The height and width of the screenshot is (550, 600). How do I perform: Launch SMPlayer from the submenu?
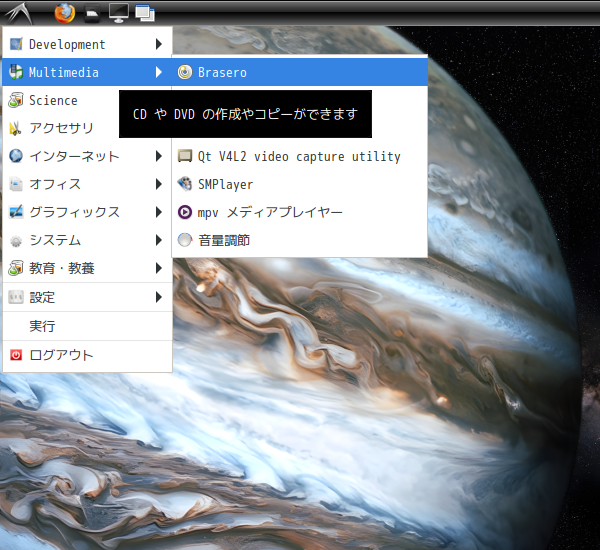click(300, 184)
